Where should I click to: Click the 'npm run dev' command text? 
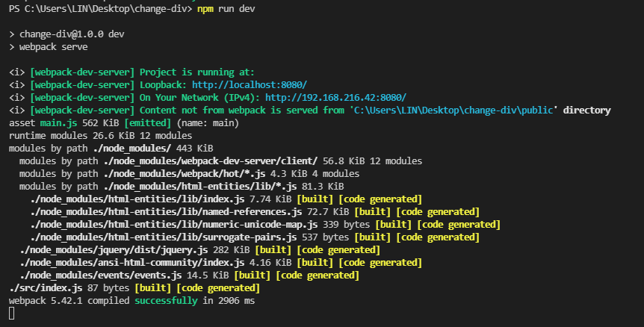coord(226,9)
